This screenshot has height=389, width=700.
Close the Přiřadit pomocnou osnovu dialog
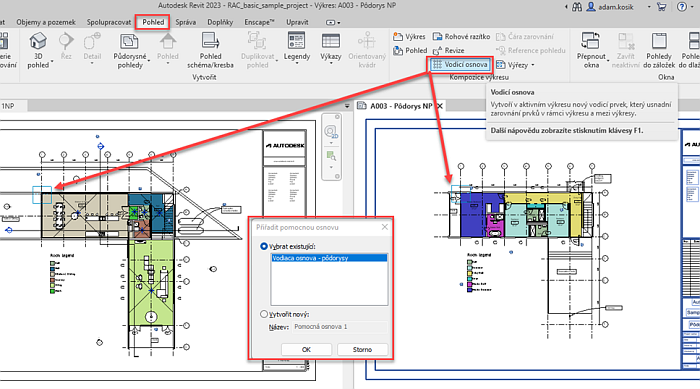pos(384,227)
